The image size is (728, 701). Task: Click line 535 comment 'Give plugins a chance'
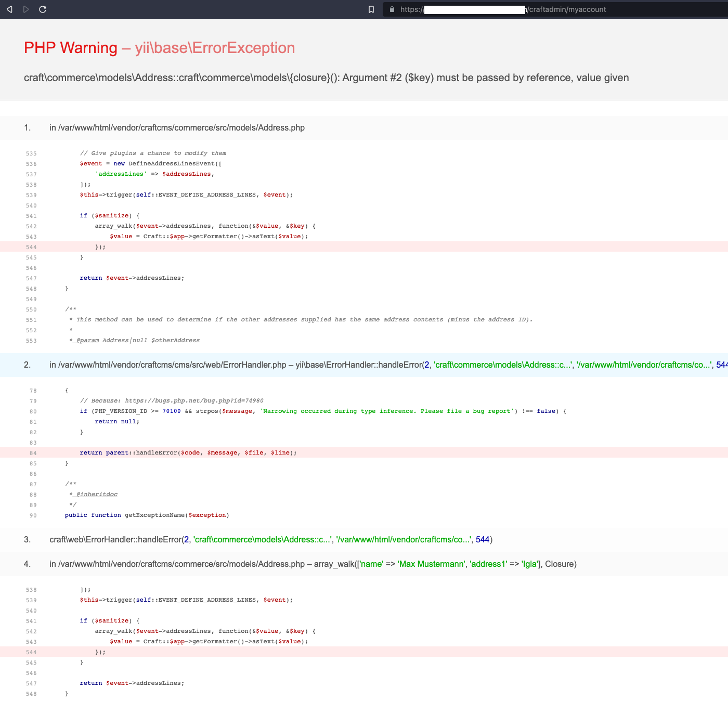coord(153,153)
